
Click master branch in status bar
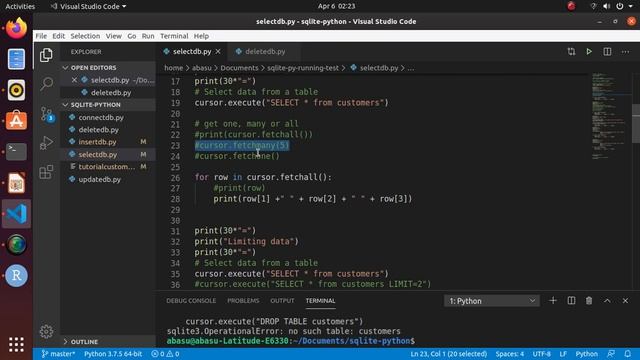click(x=58, y=354)
